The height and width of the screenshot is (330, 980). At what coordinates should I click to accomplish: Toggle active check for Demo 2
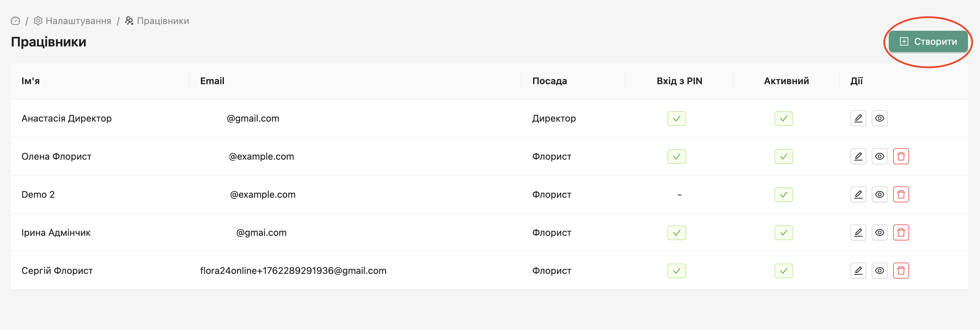pos(783,195)
